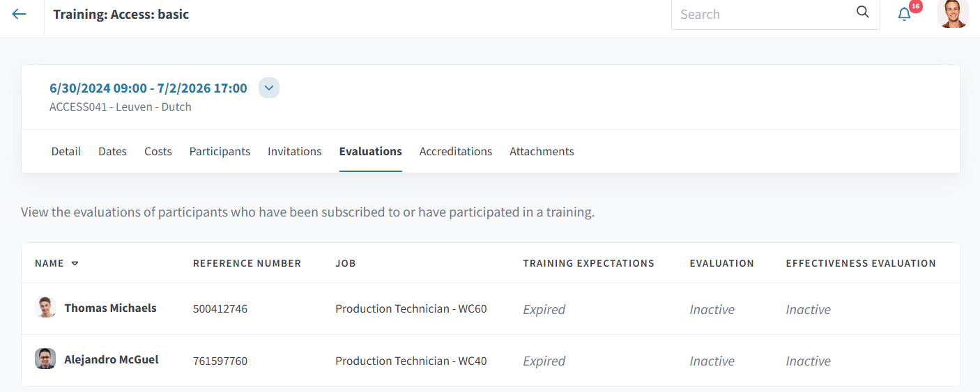Click Alejandro McGuel's Evaluation Inactive status
Viewport: 980px width, 392px height.
pyautogui.click(x=712, y=361)
